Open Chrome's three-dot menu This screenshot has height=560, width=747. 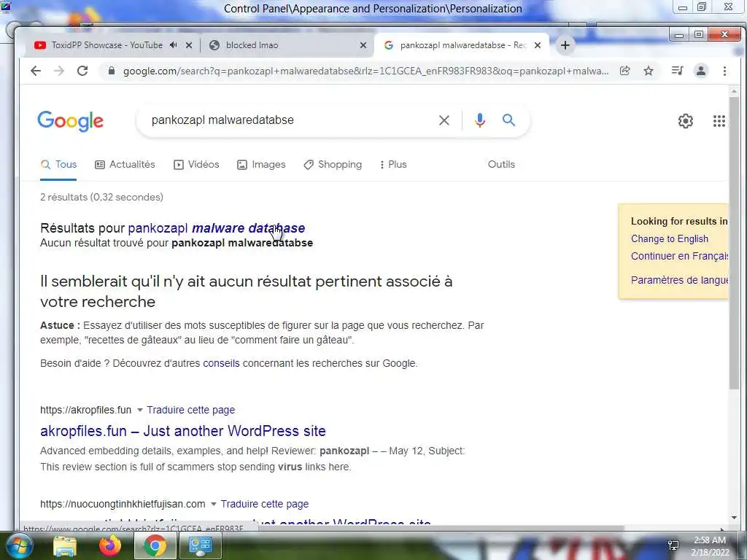pyautogui.click(x=724, y=71)
